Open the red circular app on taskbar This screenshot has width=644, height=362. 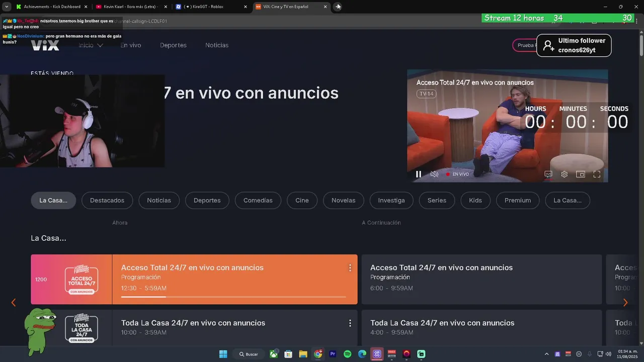tap(407, 354)
